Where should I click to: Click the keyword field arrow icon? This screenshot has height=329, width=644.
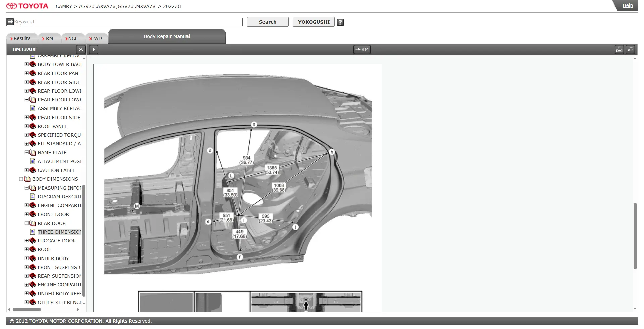click(x=10, y=22)
